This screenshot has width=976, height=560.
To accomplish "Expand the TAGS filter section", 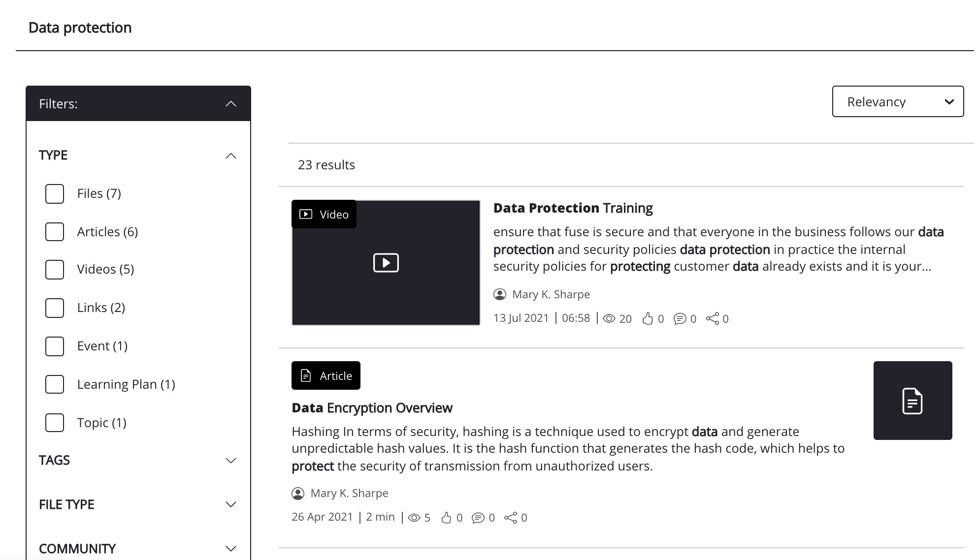I will [x=230, y=461].
